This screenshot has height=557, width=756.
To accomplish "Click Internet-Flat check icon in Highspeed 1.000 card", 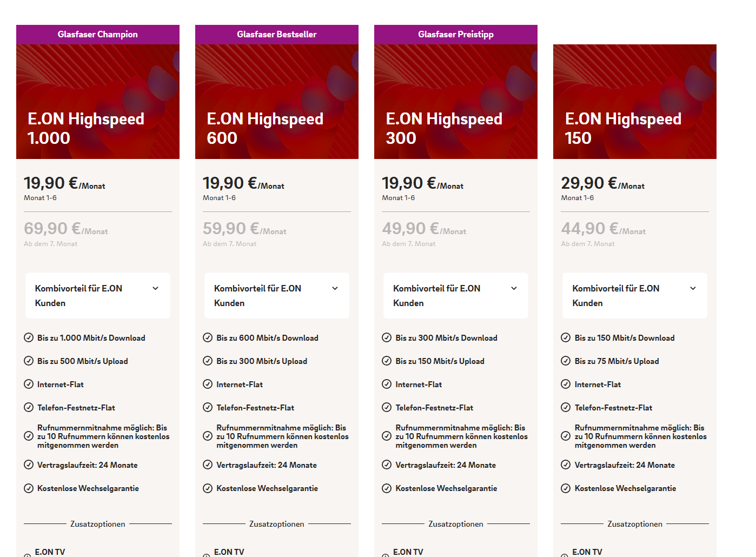I will point(29,384).
